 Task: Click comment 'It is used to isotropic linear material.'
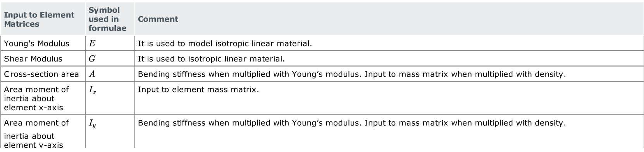pos(211,59)
